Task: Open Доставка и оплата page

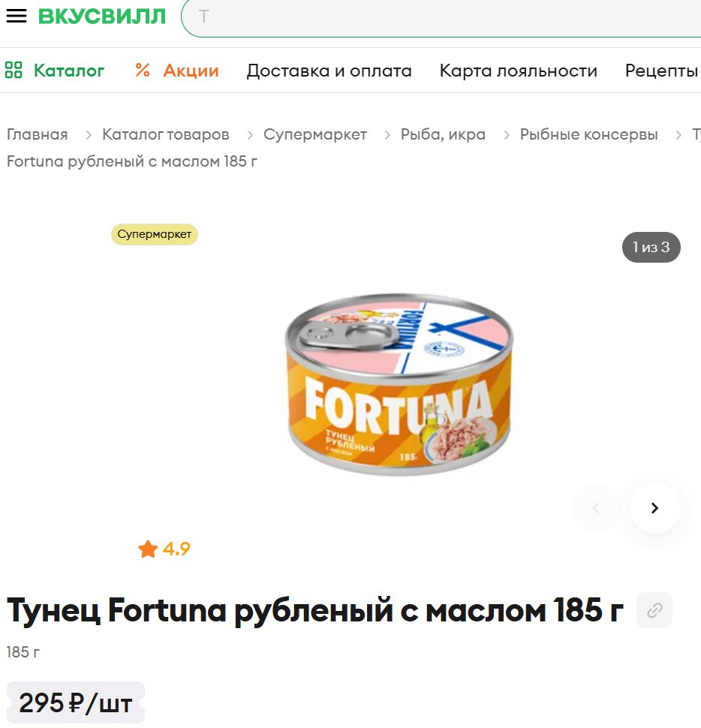Action: tap(329, 71)
